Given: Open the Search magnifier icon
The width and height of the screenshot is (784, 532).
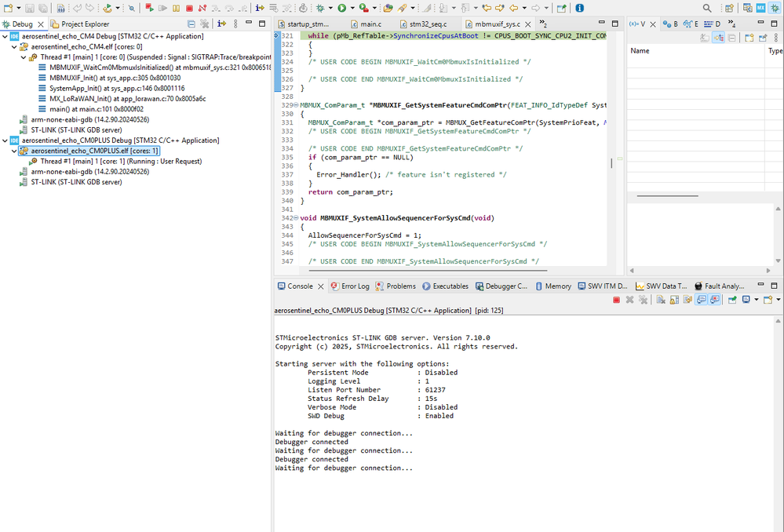Looking at the screenshot, I should tap(707, 8).
